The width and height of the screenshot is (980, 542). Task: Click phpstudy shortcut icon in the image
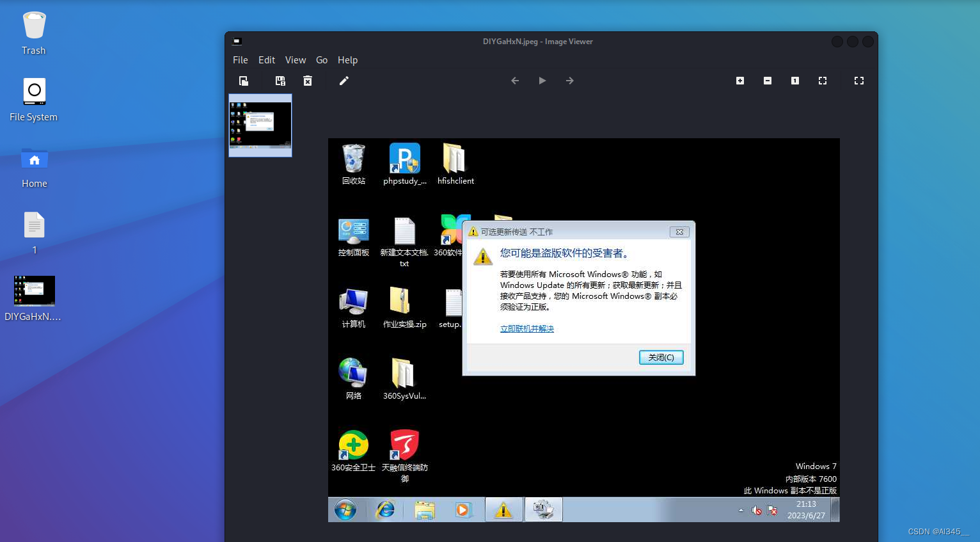click(x=405, y=164)
